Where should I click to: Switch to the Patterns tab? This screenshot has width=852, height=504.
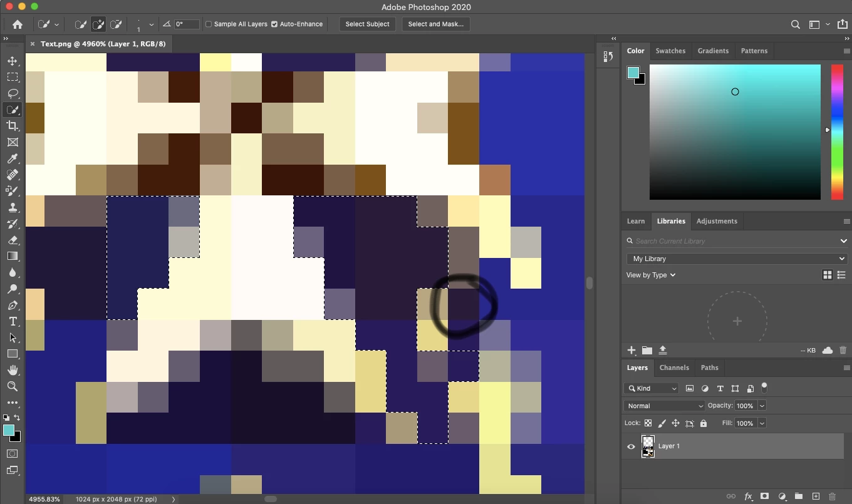click(754, 51)
